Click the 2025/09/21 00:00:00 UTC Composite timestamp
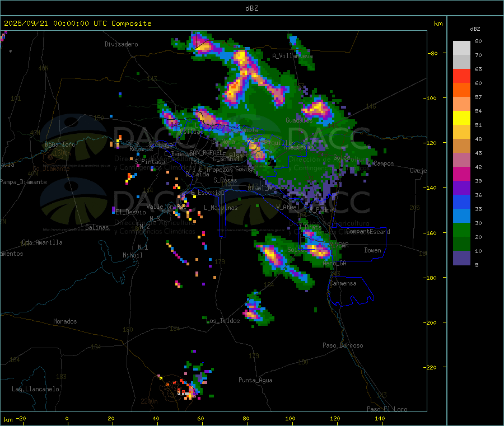This screenshot has height=426, width=504. [x=77, y=24]
